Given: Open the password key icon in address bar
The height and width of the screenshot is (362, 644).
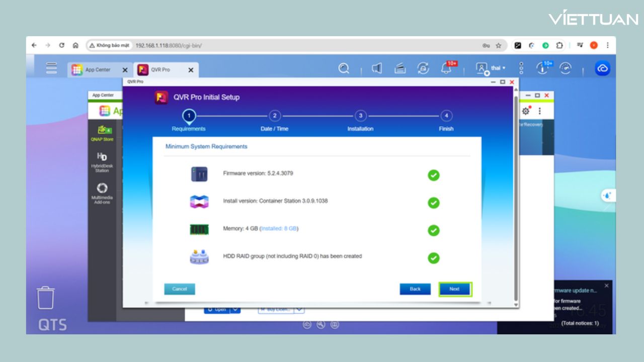Looking at the screenshot, I should (486, 45).
